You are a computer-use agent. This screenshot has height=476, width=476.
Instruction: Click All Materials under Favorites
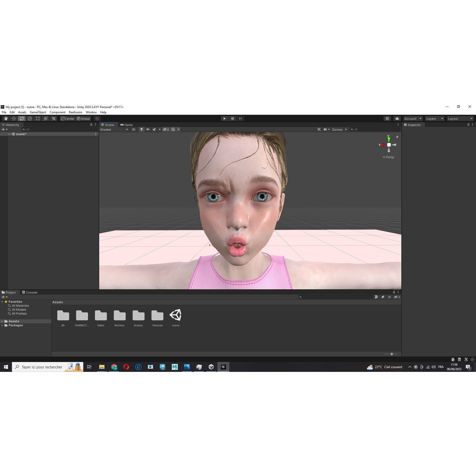(20, 305)
